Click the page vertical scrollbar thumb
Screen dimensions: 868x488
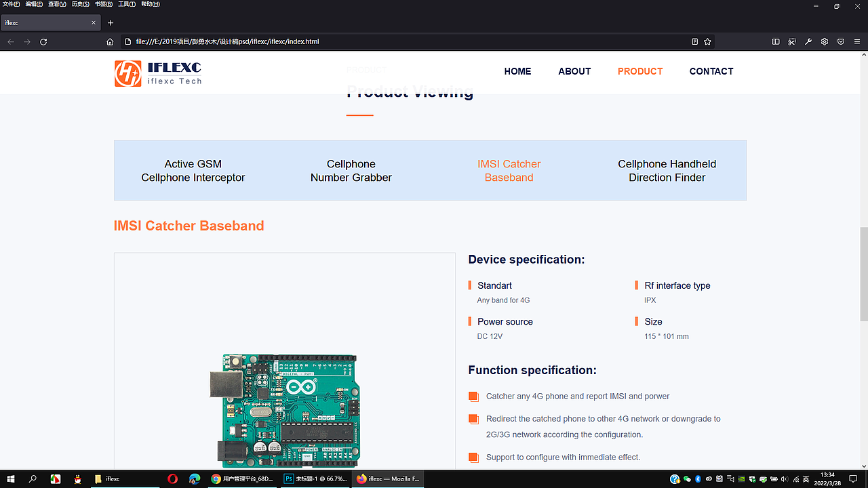coord(863,274)
